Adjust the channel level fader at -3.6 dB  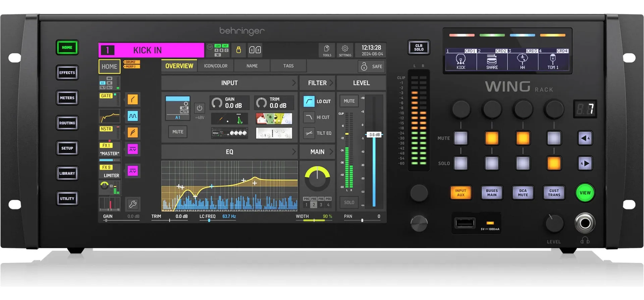tap(374, 135)
